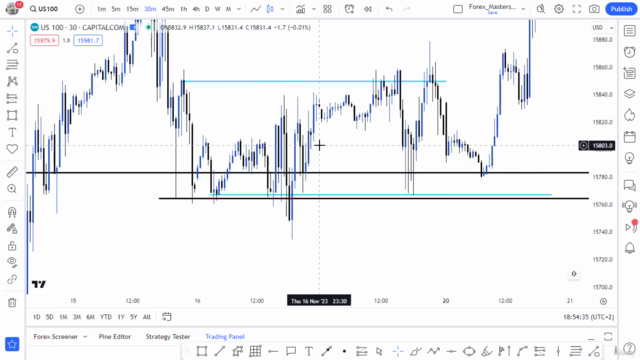The height and width of the screenshot is (360, 640).
Task: Open the streams icon with red dot
Action: (x=630, y=227)
